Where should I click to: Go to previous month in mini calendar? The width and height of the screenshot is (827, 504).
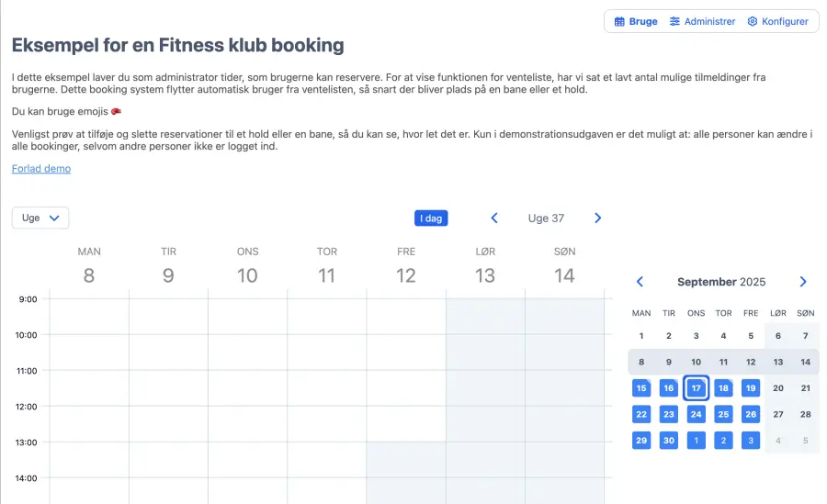[x=640, y=282]
